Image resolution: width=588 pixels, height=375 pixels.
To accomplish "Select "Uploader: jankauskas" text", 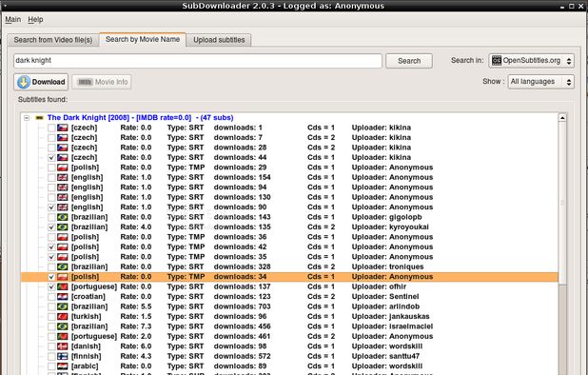I will 390,317.
